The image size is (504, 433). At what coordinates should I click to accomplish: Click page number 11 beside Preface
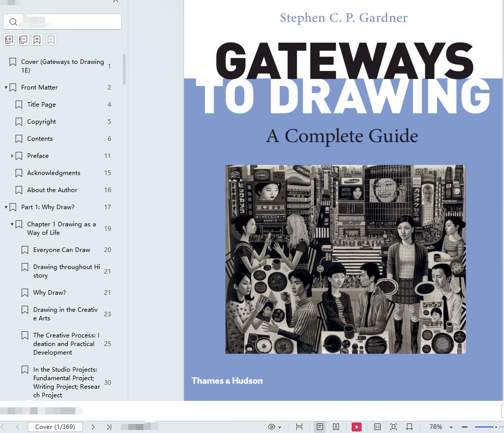(x=107, y=156)
